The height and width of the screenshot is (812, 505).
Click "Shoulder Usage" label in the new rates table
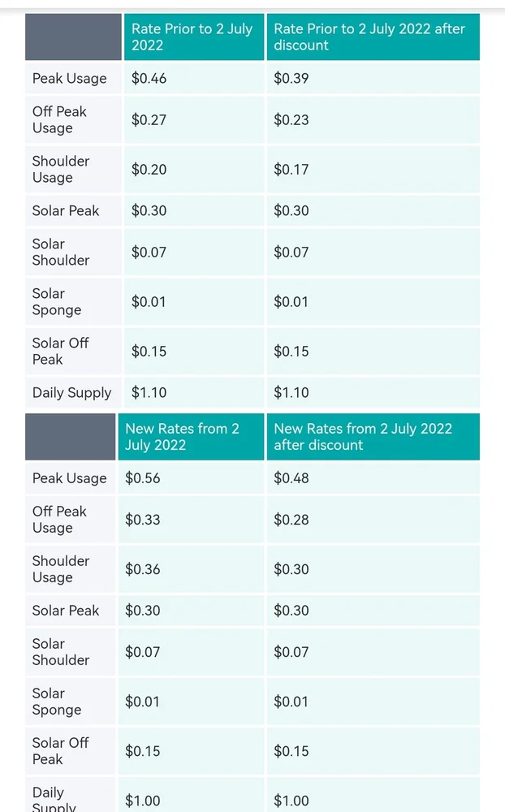tap(61, 569)
